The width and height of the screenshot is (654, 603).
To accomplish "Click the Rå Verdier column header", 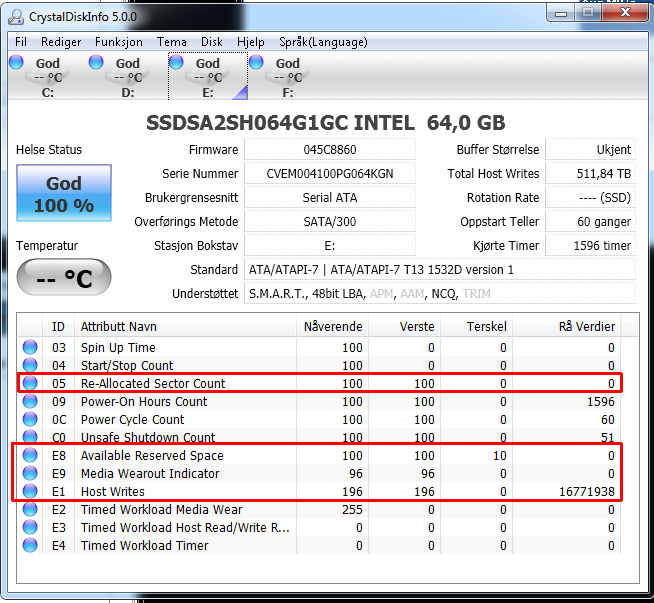I will coord(567,327).
